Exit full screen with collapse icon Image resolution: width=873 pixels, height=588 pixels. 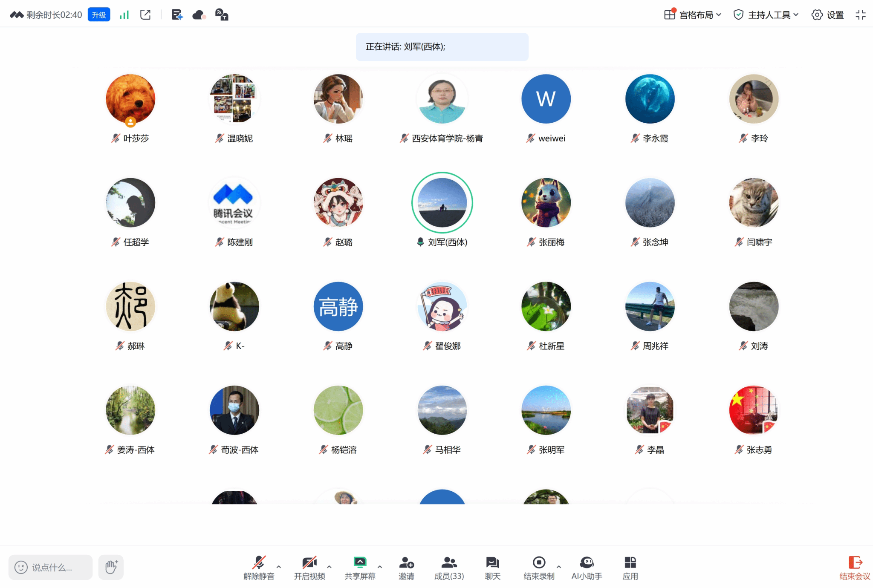(x=860, y=15)
